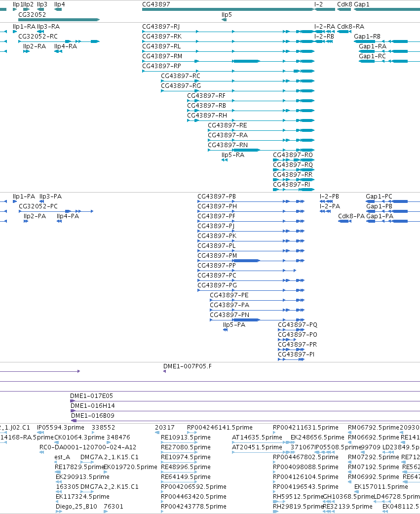420x514 pixels.
Task: Click the DME1-007P05.F feature label
Action: (188, 366)
